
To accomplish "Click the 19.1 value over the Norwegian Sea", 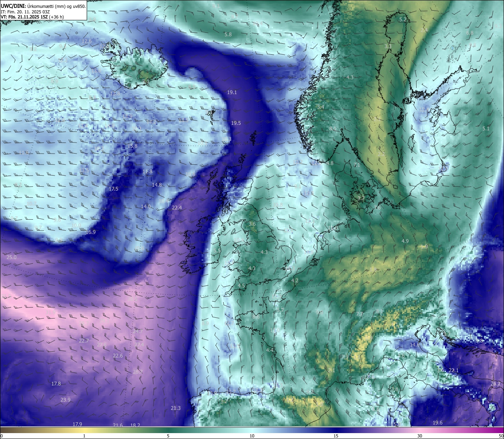I will (x=232, y=93).
